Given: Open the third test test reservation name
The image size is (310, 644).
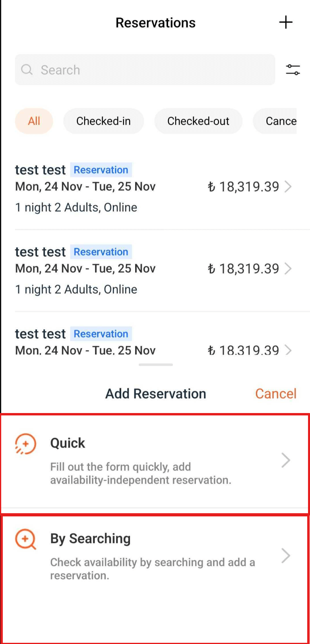Looking at the screenshot, I should (40, 334).
